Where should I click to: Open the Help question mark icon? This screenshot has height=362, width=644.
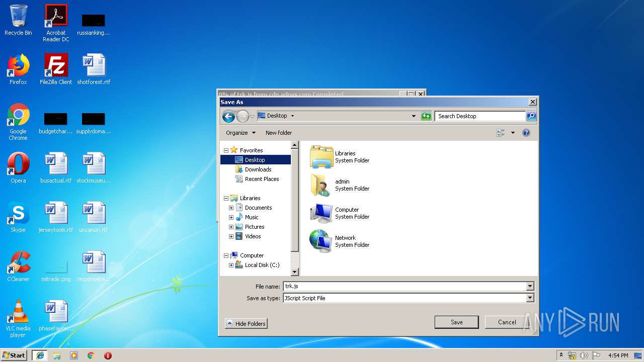click(x=526, y=133)
